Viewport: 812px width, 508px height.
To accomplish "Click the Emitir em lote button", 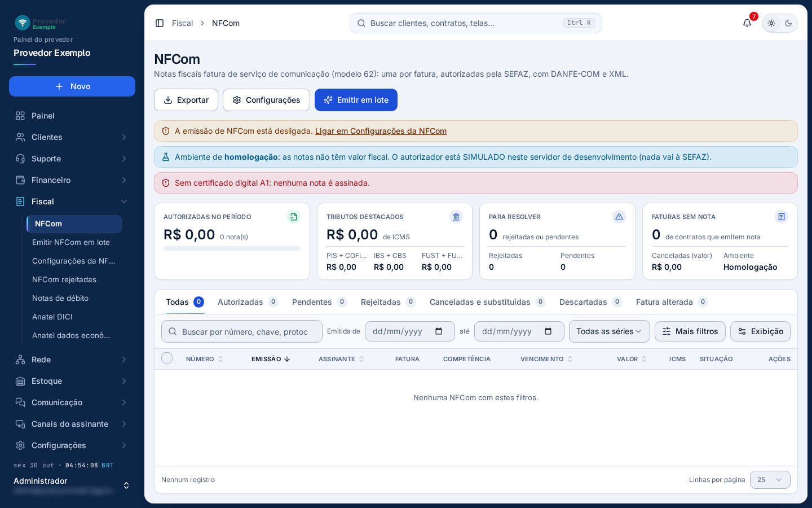I will tap(356, 100).
